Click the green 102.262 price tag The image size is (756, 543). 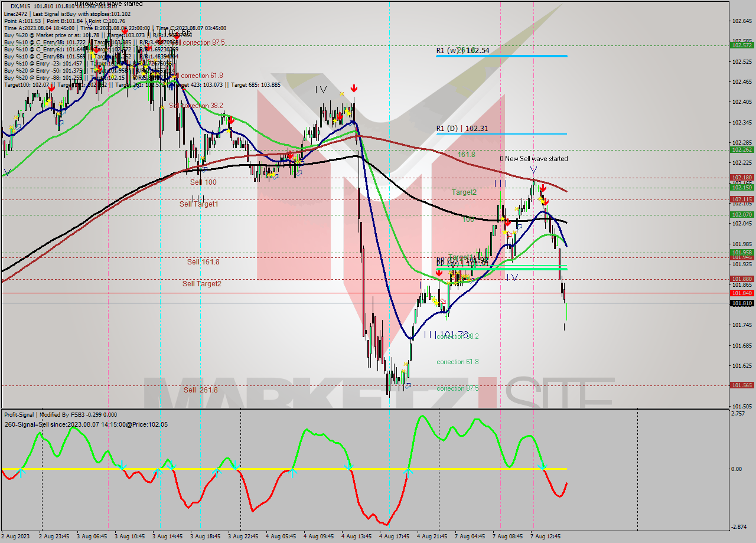pos(742,150)
